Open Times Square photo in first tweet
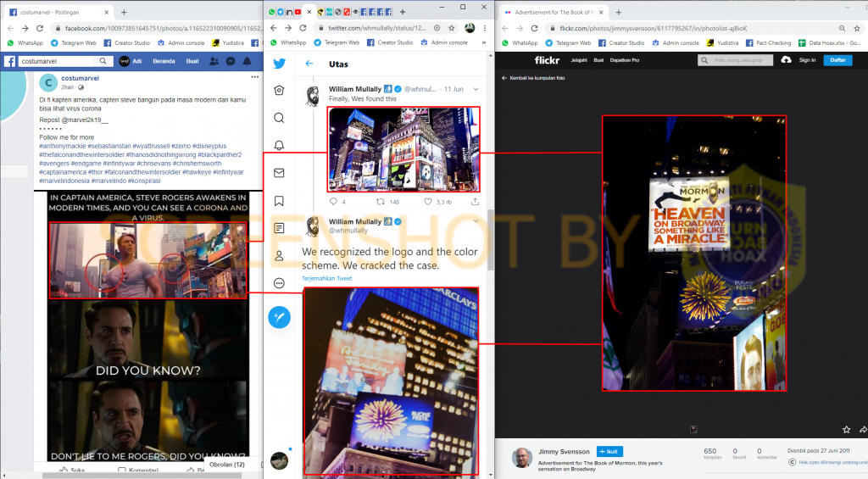 tap(404, 149)
